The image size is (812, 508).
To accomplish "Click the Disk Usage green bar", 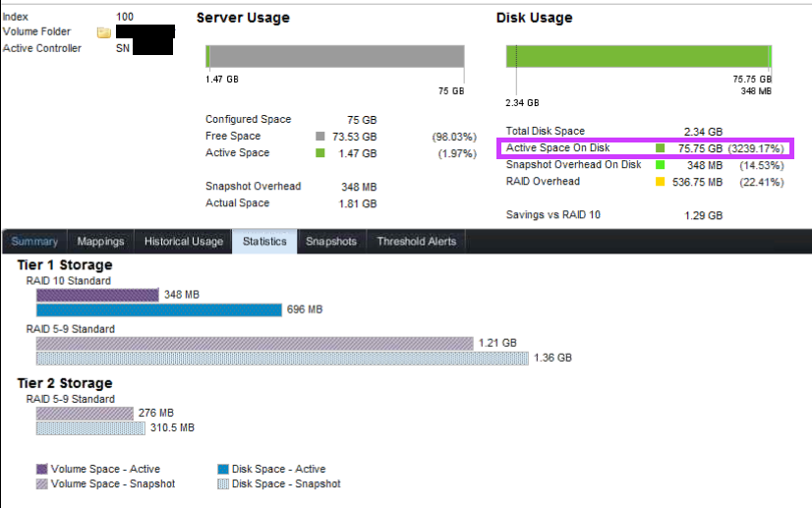I will [637, 56].
